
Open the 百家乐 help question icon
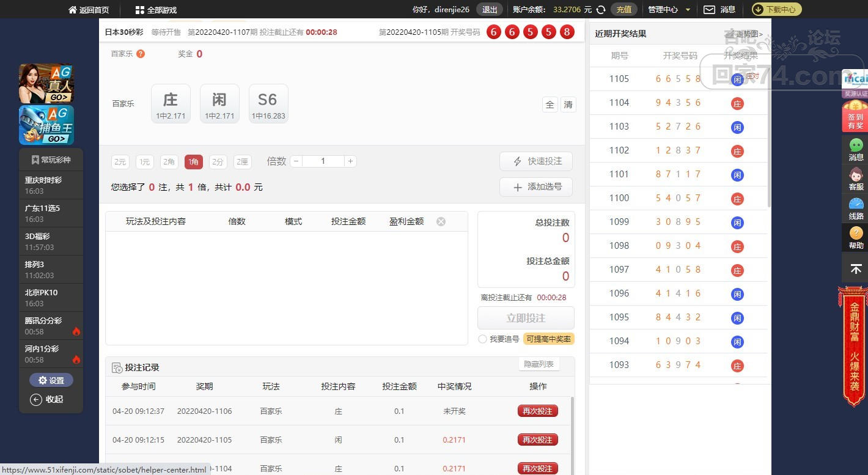pyautogui.click(x=141, y=54)
